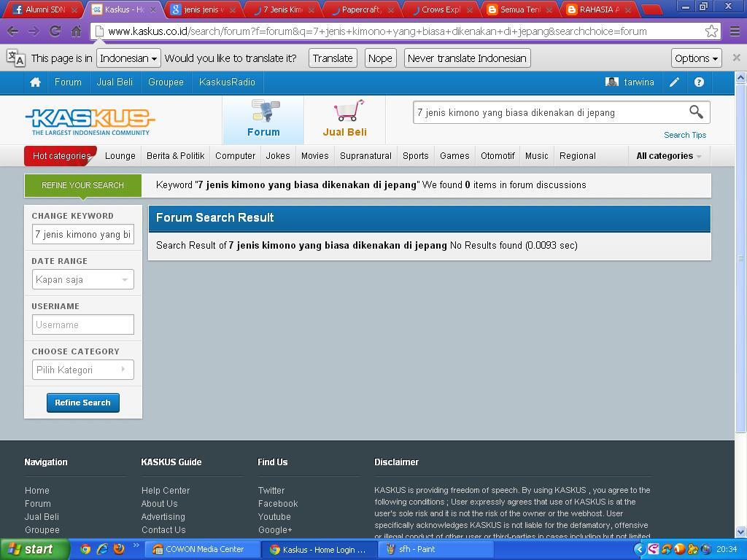Open Groupee in the top blue bar
Viewport: 747px width, 560px height.
click(x=166, y=82)
